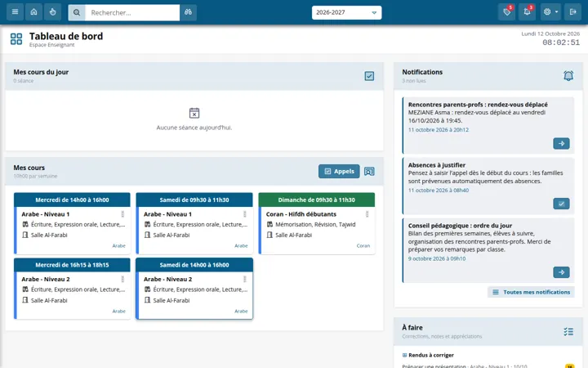Click the binoculars advanced search icon

(x=188, y=12)
